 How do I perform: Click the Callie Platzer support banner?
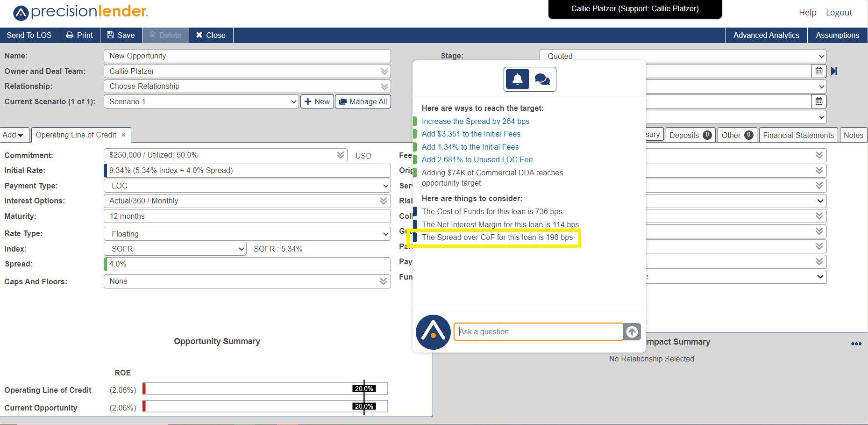[x=635, y=9]
